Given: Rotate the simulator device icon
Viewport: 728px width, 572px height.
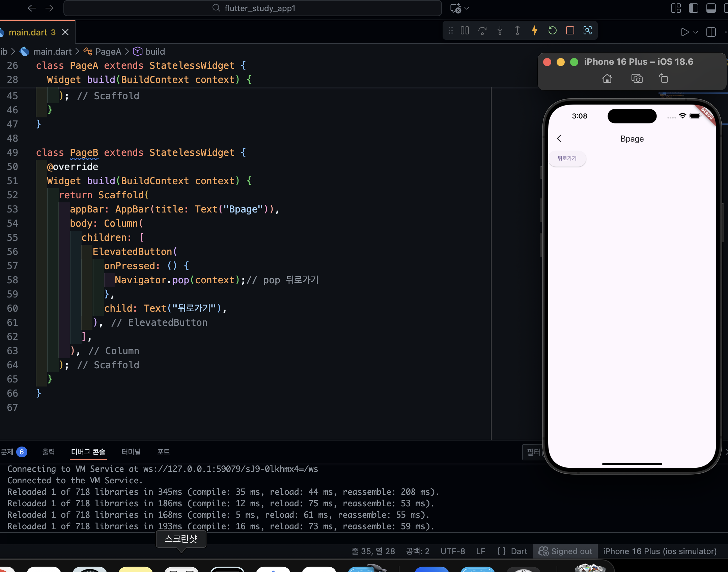Looking at the screenshot, I should point(664,79).
